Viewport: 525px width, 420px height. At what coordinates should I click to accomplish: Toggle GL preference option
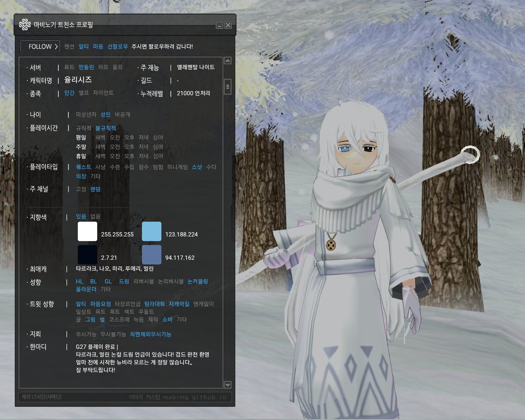coord(108,281)
